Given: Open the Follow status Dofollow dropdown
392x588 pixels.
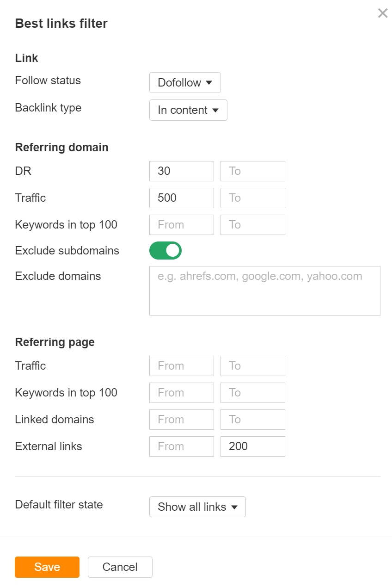Looking at the screenshot, I should click(185, 83).
